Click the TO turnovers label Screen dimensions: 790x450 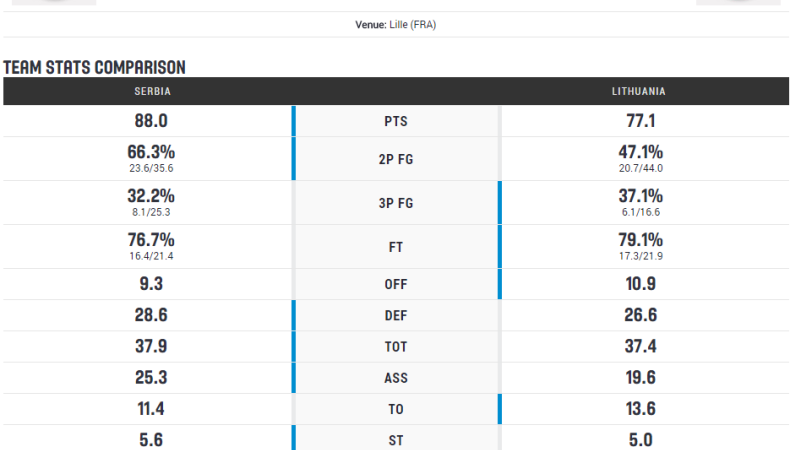tap(395, 409)
